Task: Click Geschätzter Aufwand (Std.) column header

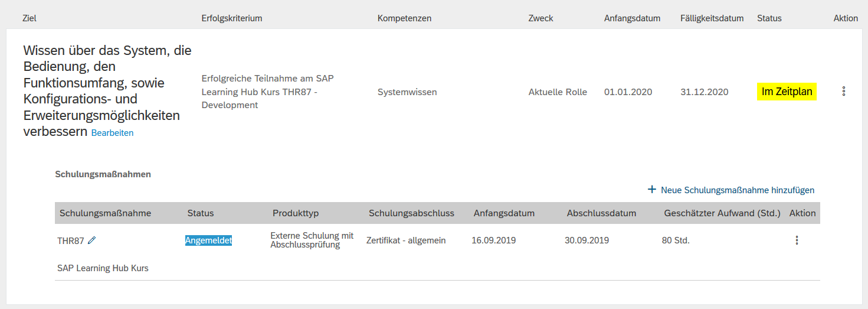Action: pyautogui.click(x=722, y=213)
